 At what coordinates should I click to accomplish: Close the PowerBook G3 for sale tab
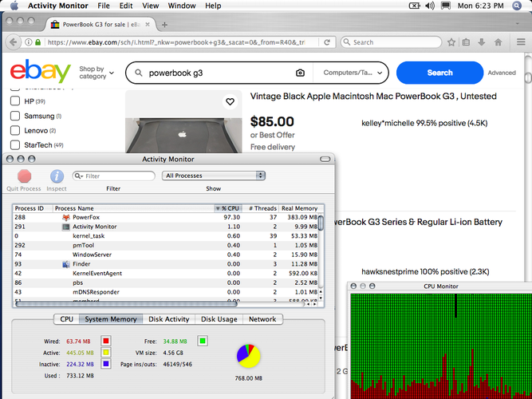(148, 25)
